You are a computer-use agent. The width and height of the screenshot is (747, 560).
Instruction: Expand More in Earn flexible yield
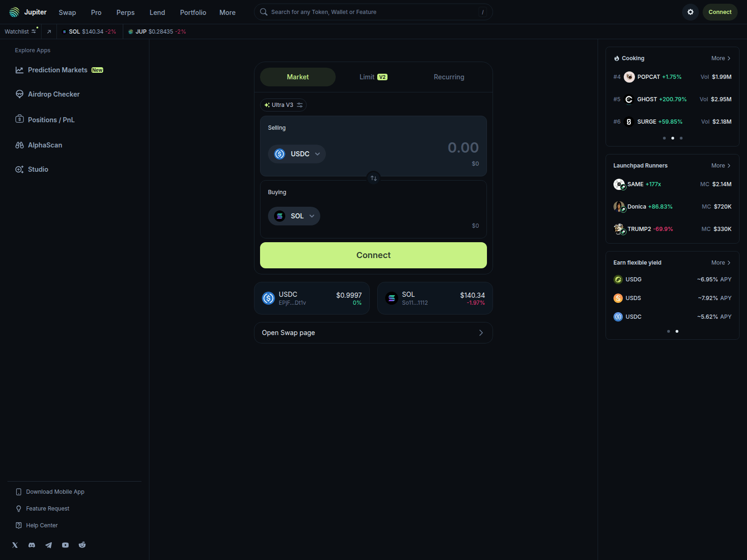[x=721, y=263]
